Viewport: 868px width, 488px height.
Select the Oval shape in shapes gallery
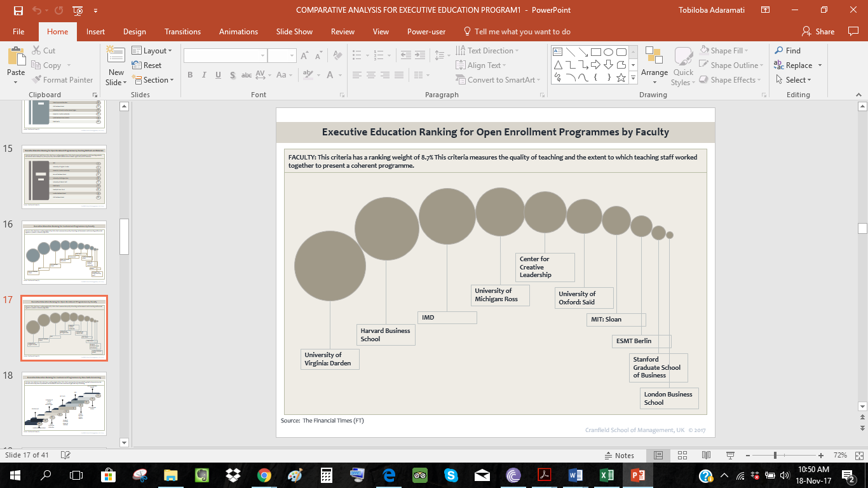pos(608,52)
